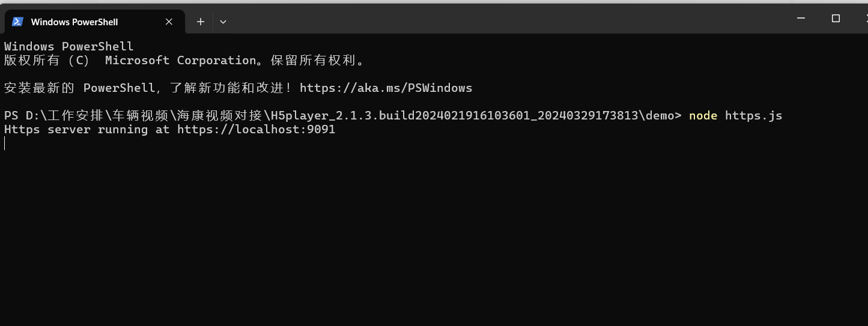The image size is (868, 326).
Task: Open the https://aka.ms/PSWindows link
Action: [x=386, y=88]
